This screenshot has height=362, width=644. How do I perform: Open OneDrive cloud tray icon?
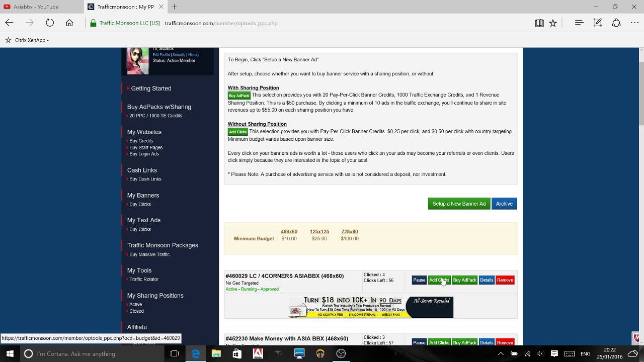point(633,353)
